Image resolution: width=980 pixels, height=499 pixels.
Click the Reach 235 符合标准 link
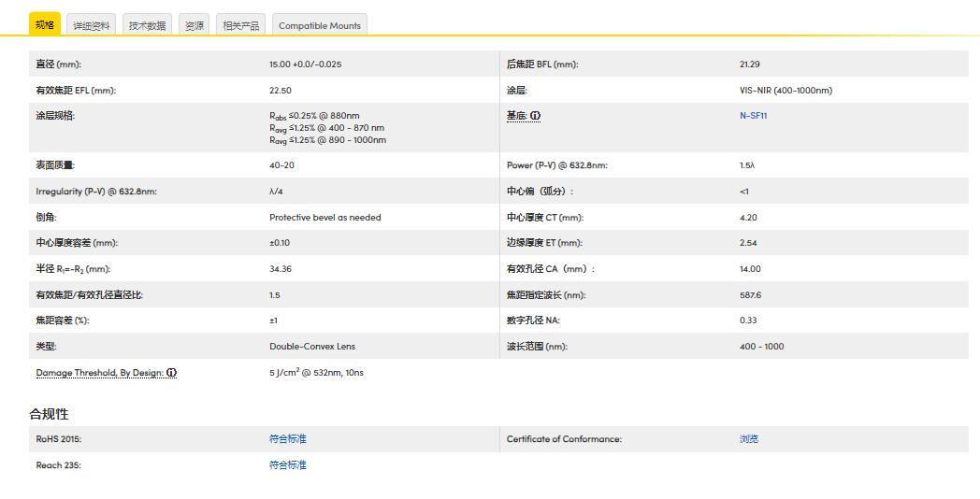(287, 465)
